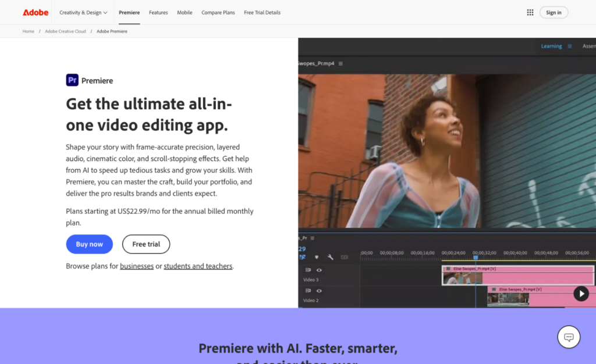Click the Premiere Pr product icon
The height and width of the screenshot is (364, 596).
point(72,80)
